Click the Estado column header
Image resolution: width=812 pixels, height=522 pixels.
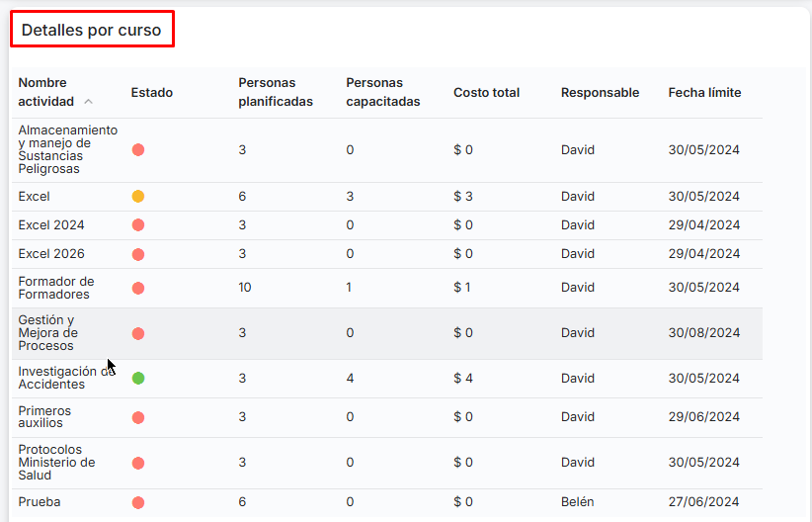pos(151,93)
